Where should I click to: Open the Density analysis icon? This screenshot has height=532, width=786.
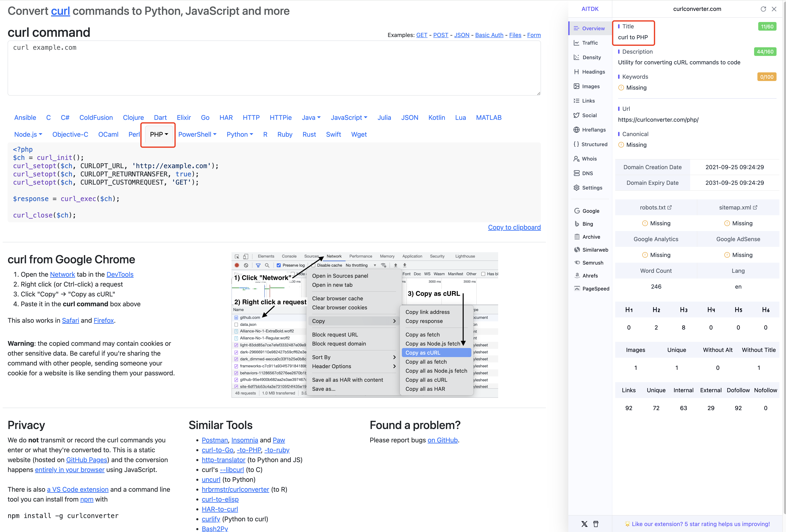click(x=576, y=58)
